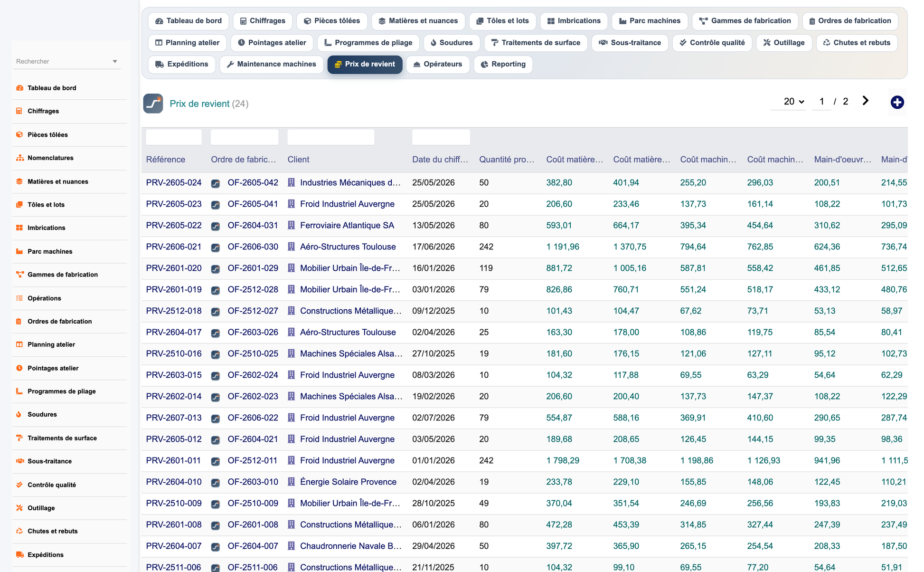Viewport: 924px width, 572px height.
Task: Open Gammes de fabrication in sidebar
Action: [x=63, y=275]
